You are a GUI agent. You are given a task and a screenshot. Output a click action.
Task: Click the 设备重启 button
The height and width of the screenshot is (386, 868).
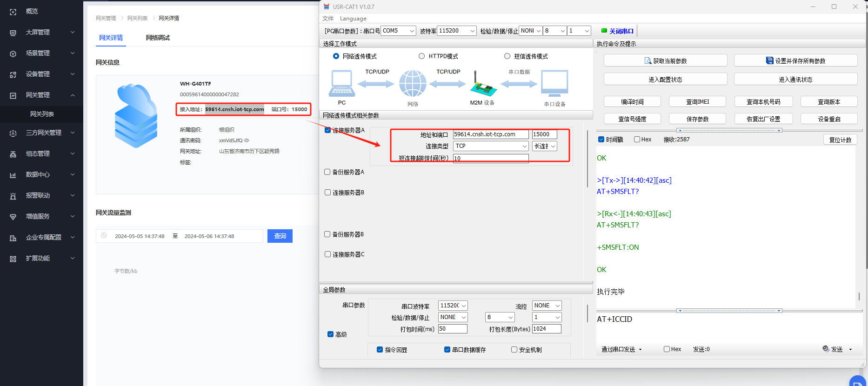click(829, 119)
